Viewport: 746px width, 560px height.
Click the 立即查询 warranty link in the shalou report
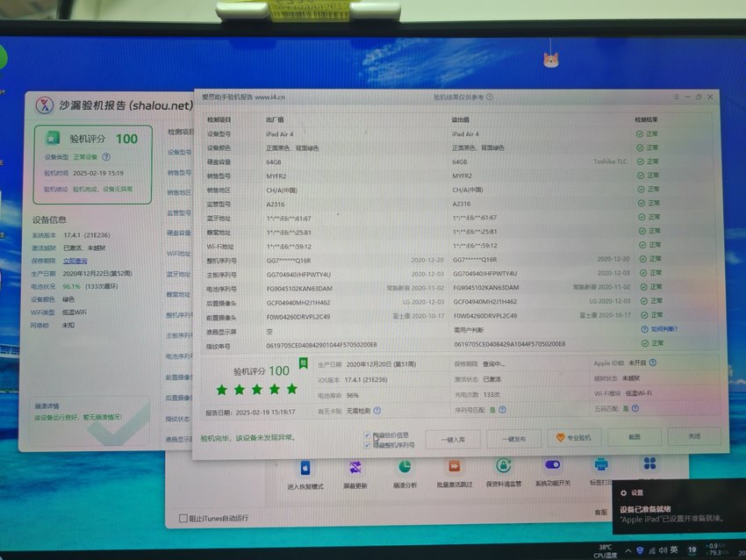tap(75, 261)
